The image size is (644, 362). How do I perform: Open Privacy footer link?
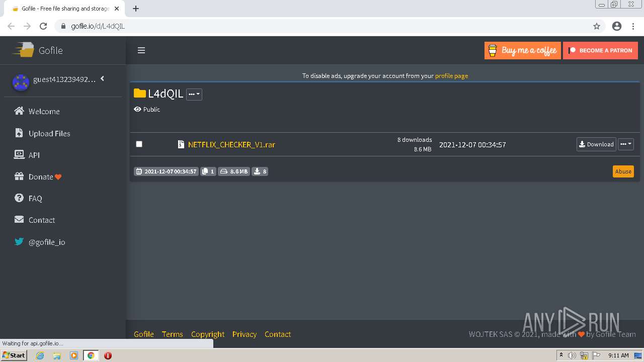(x=245, y=334)
